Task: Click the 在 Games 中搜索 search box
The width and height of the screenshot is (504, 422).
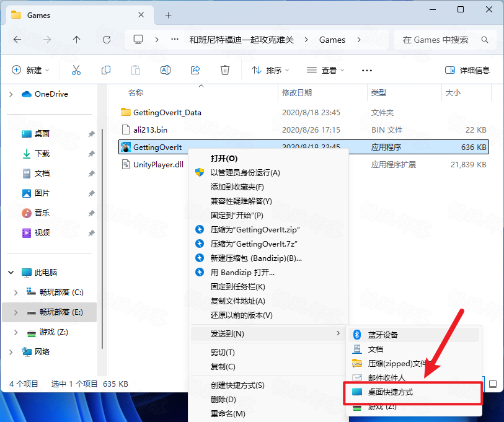Action: [x=444, y=40]
